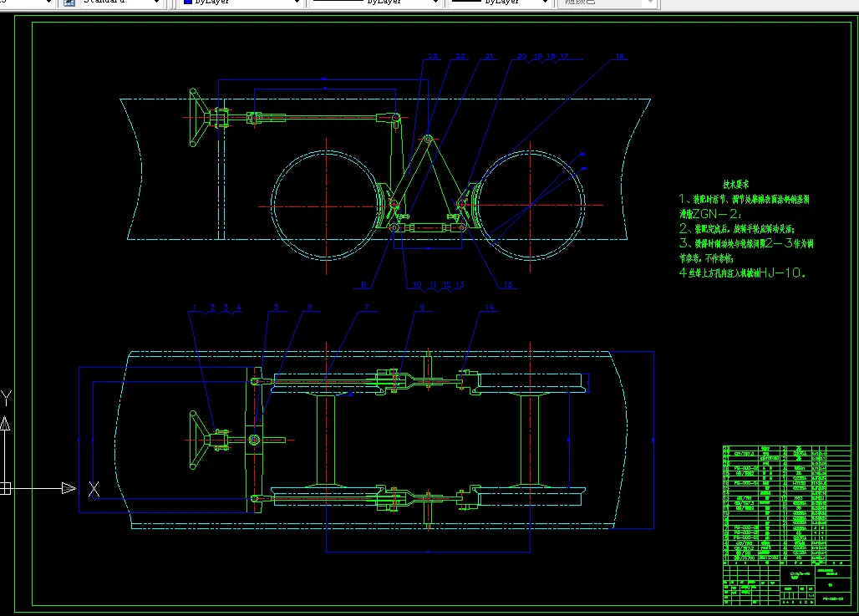Select part callout number 11
859x616 pixels.
[x=433, y=284]
